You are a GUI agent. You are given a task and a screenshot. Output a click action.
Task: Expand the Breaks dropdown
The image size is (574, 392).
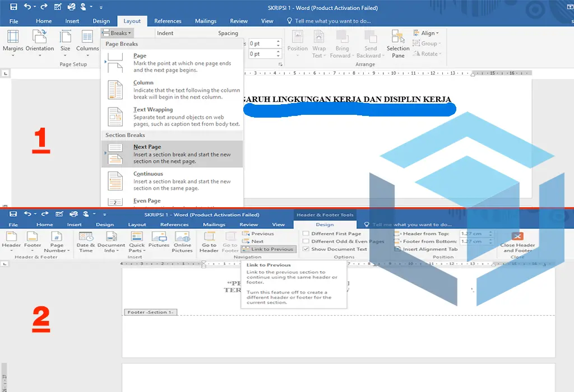[x=117, y=33]
